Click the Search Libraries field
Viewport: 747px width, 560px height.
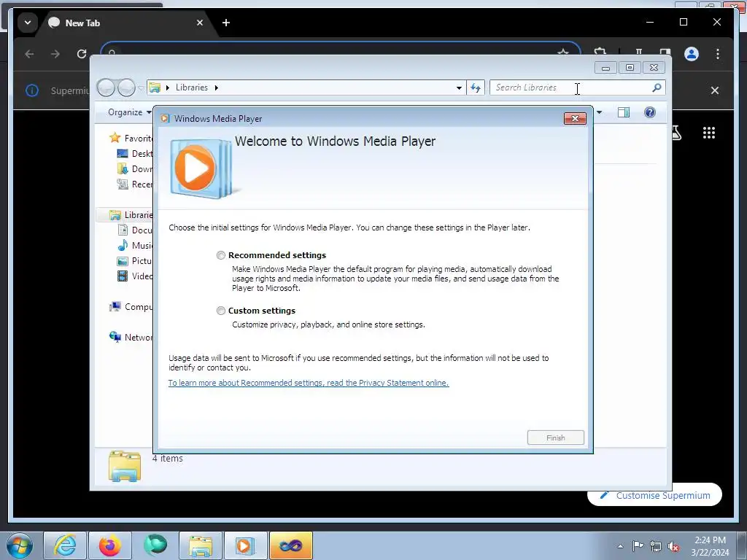(569, 87)
